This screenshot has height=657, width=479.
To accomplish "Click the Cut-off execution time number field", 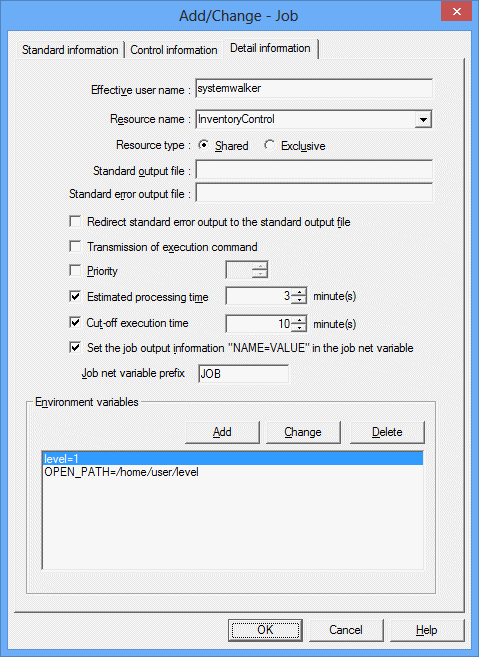I will [x=259, y=324].
